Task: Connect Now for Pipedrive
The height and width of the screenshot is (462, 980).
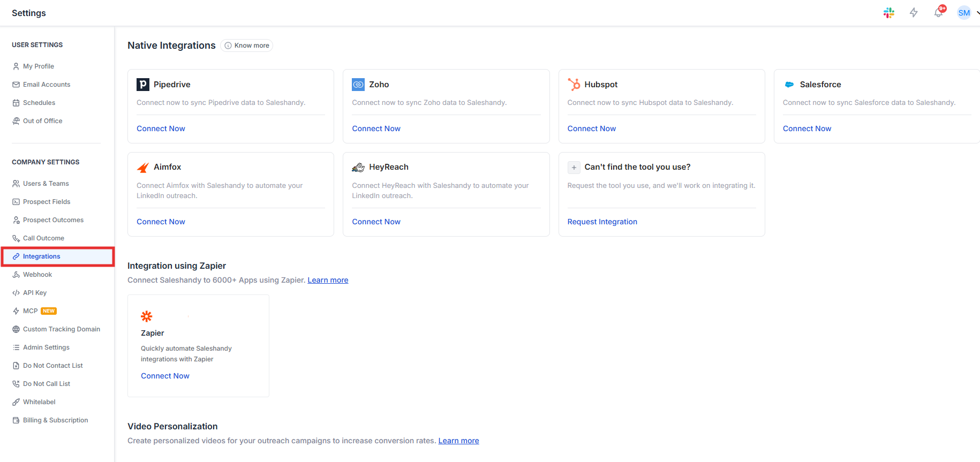Action: point(161,128)
